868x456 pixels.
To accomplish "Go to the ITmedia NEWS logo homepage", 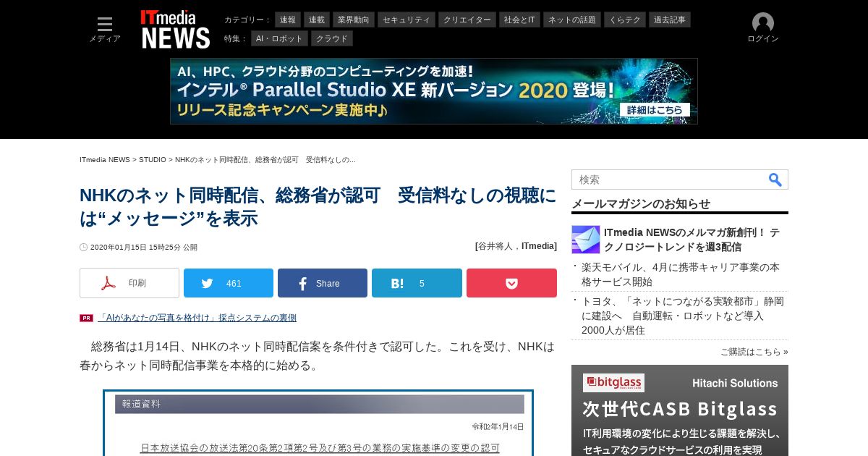I will (x=175, y=30).
